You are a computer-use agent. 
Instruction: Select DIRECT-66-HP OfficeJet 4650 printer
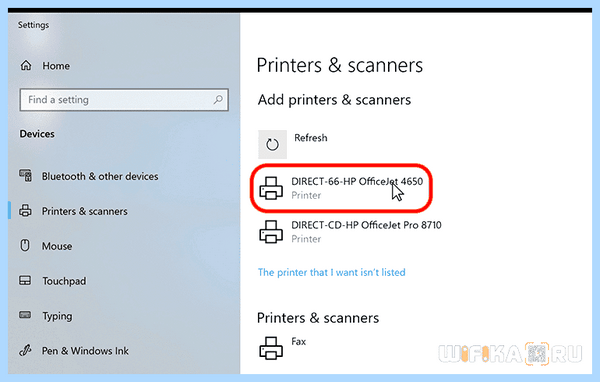[x=341, y=188]
